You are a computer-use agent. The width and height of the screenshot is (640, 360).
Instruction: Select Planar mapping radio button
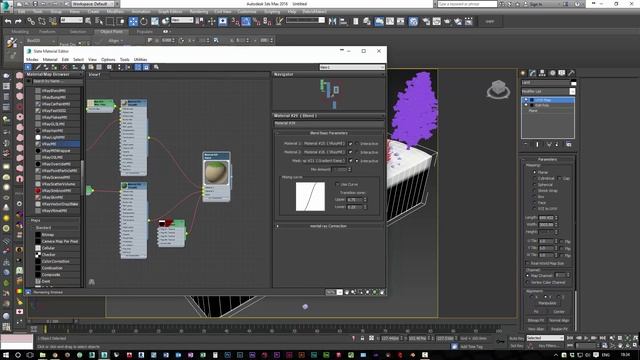pyautogui.click(x=534, y=172)
